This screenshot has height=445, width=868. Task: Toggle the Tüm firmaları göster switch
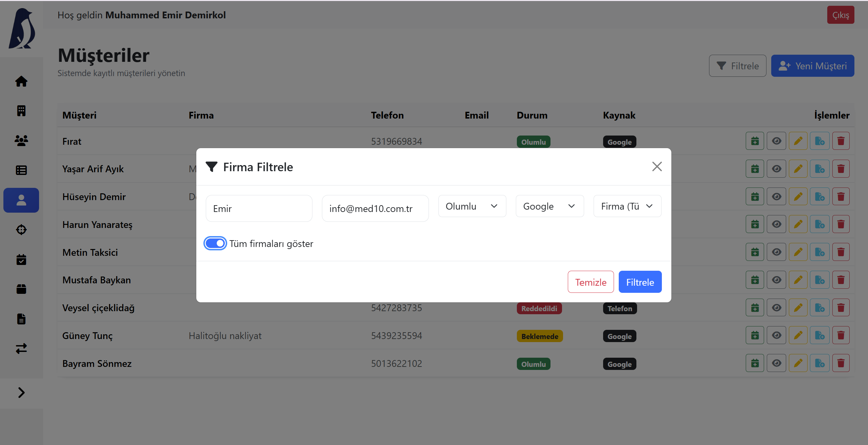pyautogui.click(x=215, y=243)
